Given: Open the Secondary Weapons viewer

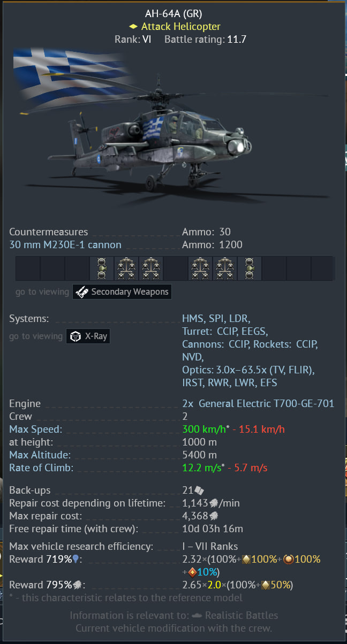Looking at the screenshot, I should click(x=122, y=292).
